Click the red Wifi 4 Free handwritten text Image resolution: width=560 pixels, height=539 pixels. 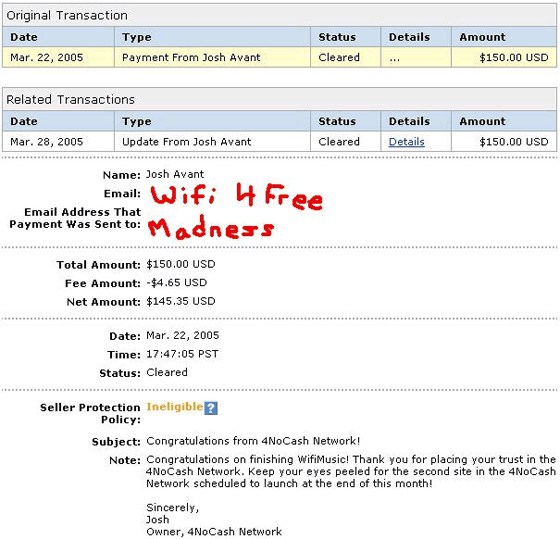pyautogui.click(x=236, y=196)
